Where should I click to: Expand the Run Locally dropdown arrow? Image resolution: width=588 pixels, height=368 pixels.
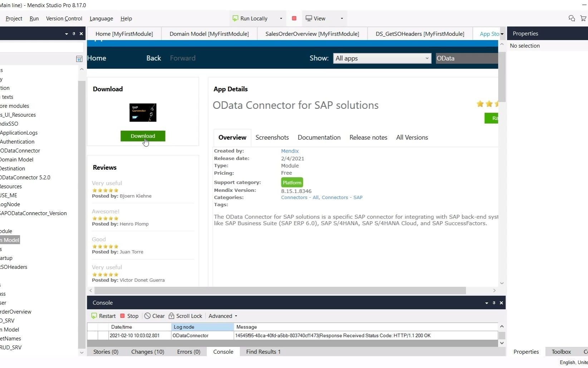(281, 18)
